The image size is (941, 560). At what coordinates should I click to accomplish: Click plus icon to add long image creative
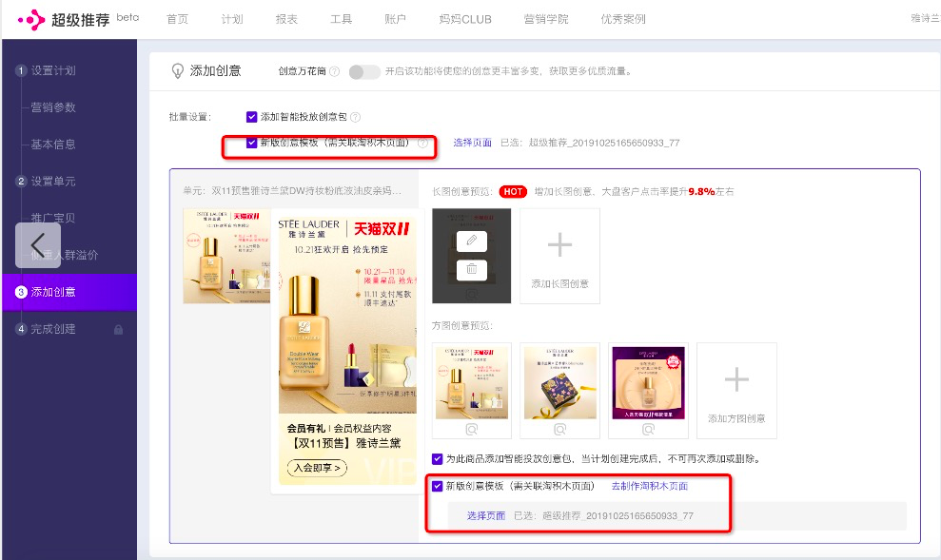559,244
